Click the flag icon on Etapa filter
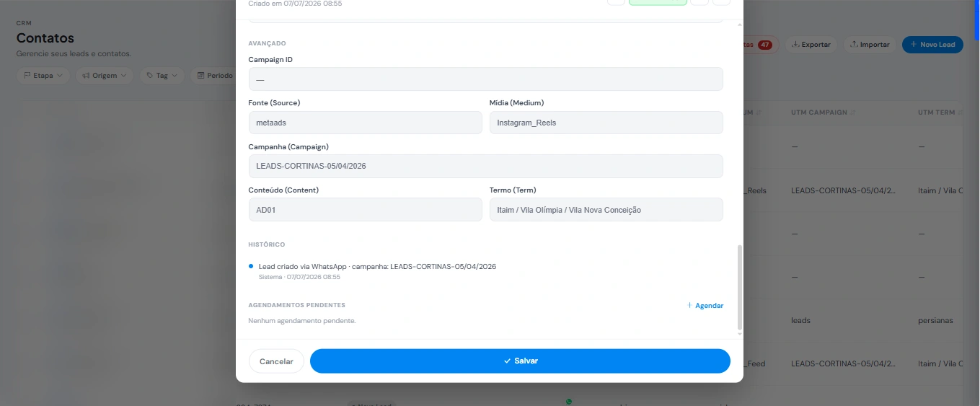The height and width of the screenshot is (406, 980). coord(27,75)
